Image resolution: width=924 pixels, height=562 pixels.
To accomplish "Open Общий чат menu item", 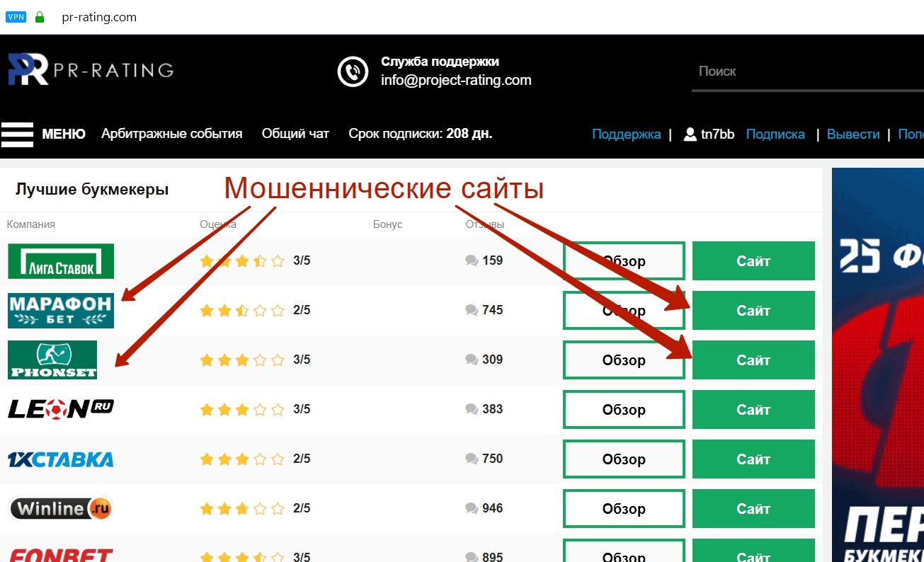I will coord(295,134).
